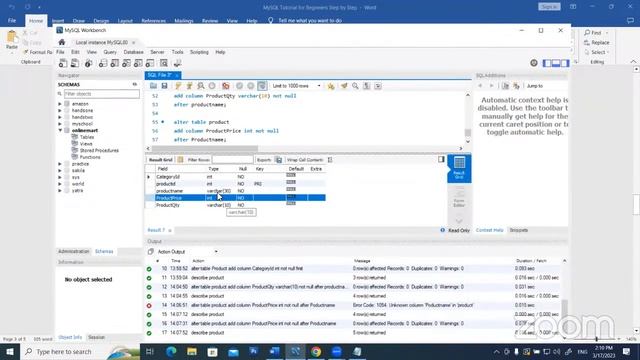Click the Beautify query broom icon
This screenshot has height=360, width=640.
click(344, 86)
